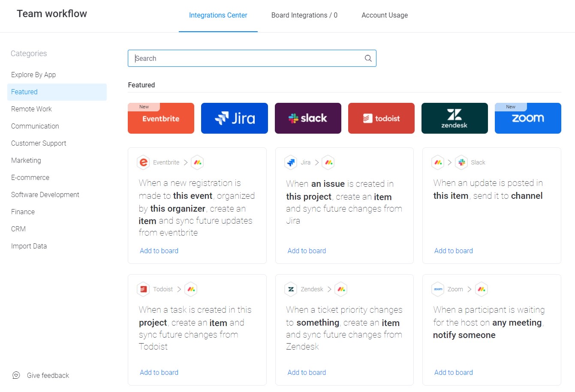Open the Jira featured tile
Viewport: 575px width, 392px height.
pyautogui.click(x=235, y=118)
